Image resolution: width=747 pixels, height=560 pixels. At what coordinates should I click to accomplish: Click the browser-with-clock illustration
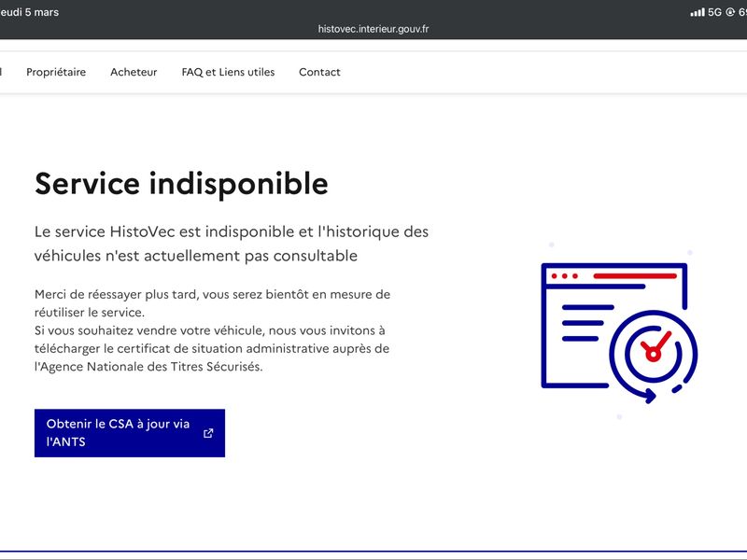tap(619, 333)
